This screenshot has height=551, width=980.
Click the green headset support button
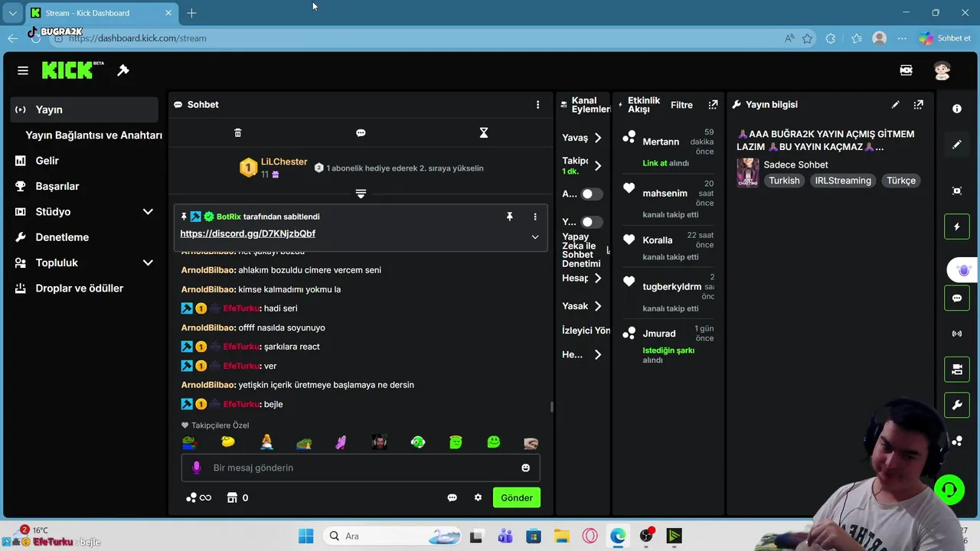pyautogui.click(x=949, y=490)
